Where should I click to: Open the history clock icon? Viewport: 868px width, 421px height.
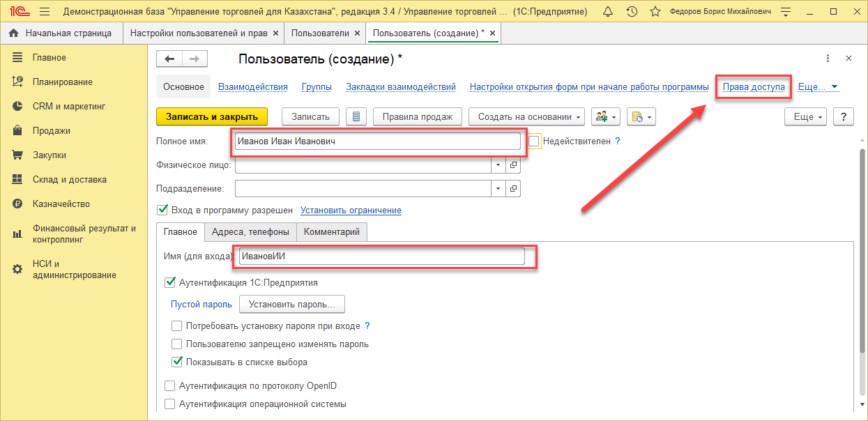click(x=632, y=12)
